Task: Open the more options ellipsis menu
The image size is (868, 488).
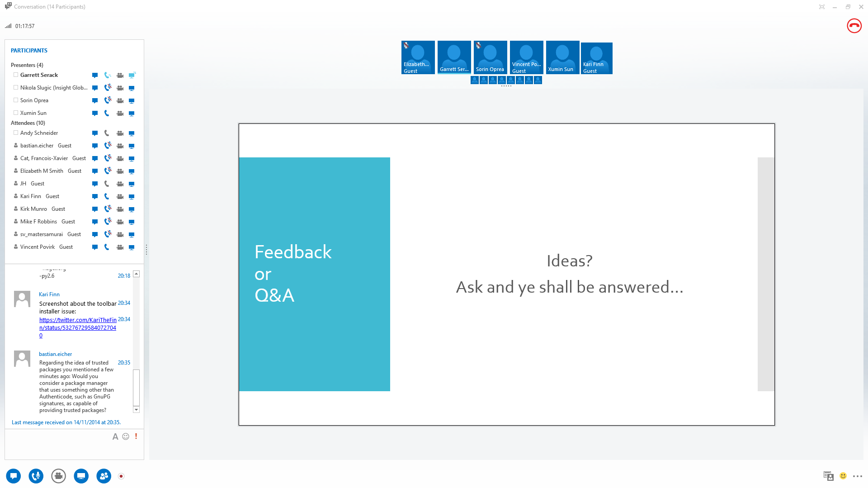Action: click(x=858, y=476)
